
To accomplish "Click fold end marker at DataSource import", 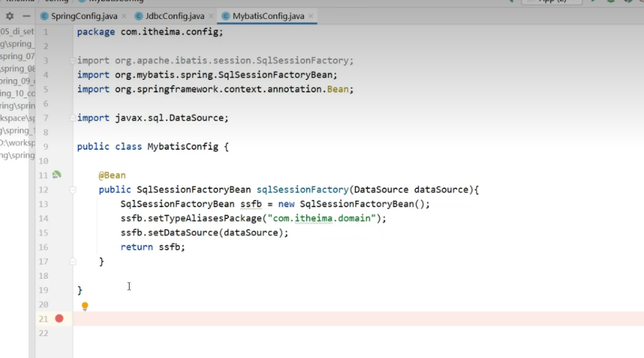I will click(73, 118).
